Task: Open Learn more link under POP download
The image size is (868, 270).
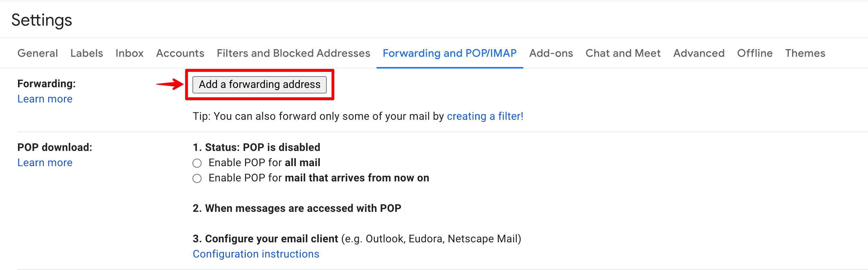Action: pyautogui.click(x=45, y=163)
